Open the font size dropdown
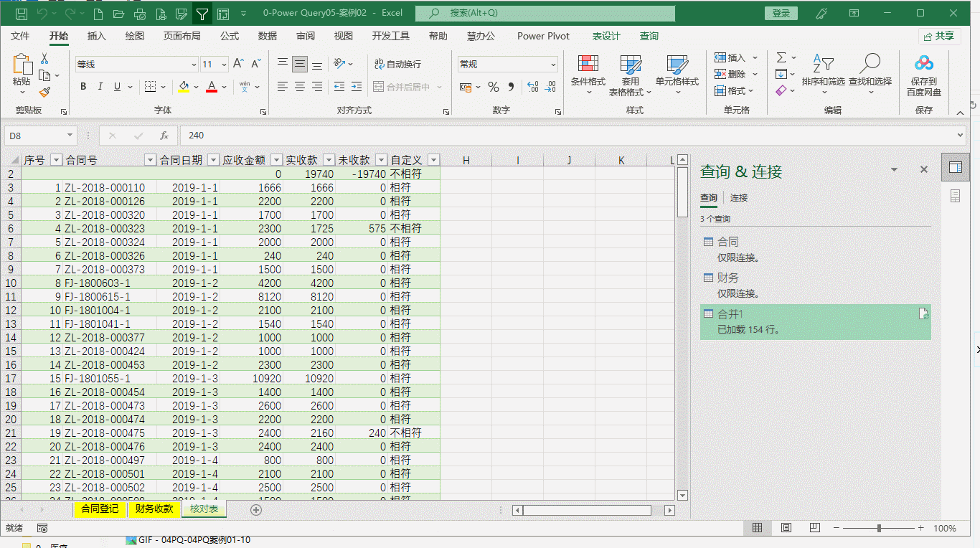980x548 pixels. [224, 65]
